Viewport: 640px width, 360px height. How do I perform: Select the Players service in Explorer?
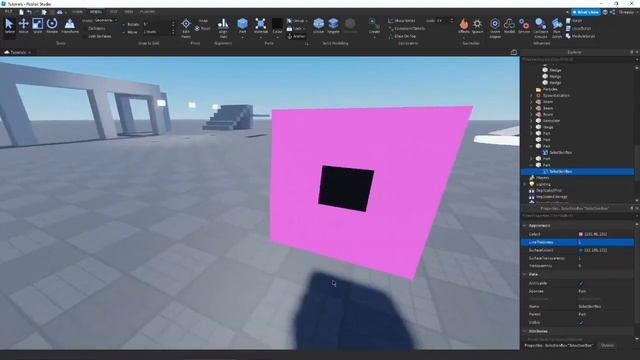542,178
